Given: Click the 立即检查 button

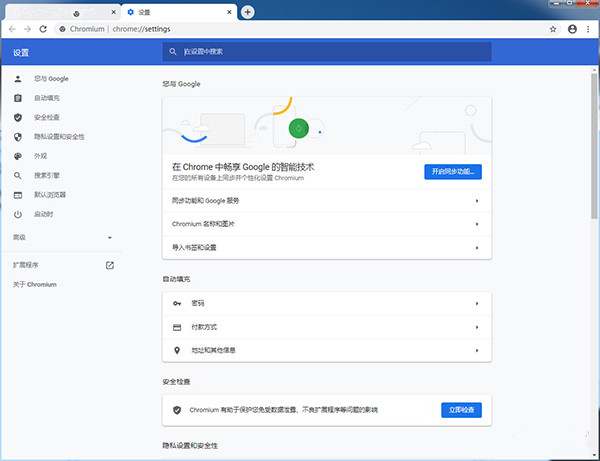Looking at the screenshot, I should pyautogui.click(x=462, y=409).
